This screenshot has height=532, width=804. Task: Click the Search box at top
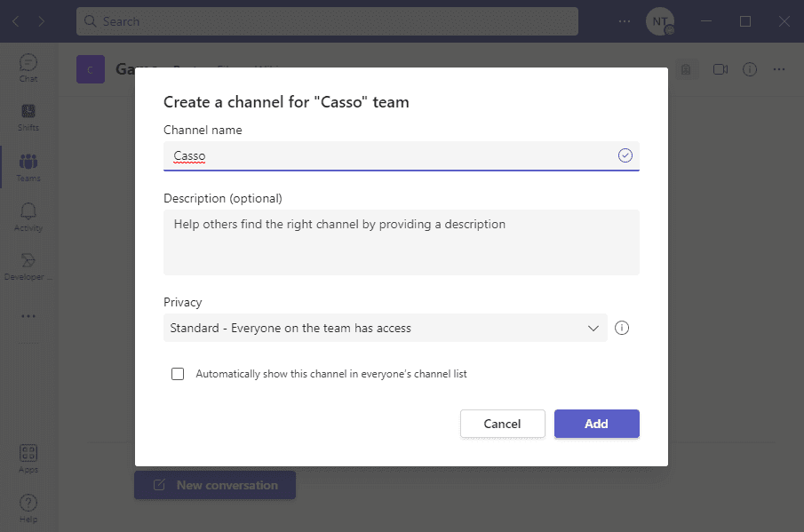click(x=327, y=21)
